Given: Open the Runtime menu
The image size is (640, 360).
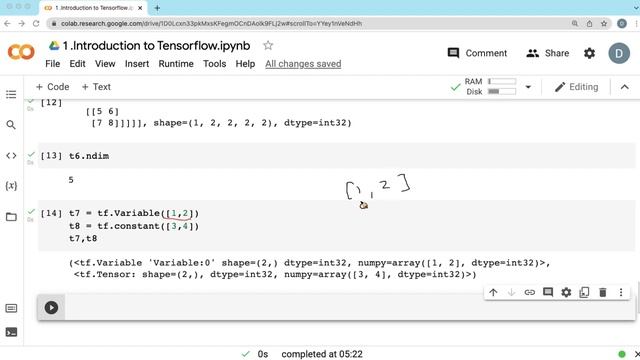Looking at the screenshot, I should click(x=176, y=64).
